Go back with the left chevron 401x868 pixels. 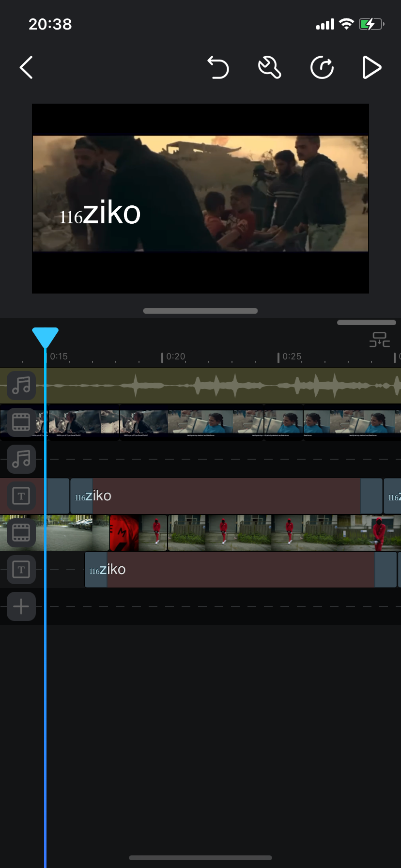click(x=26, y=67)
